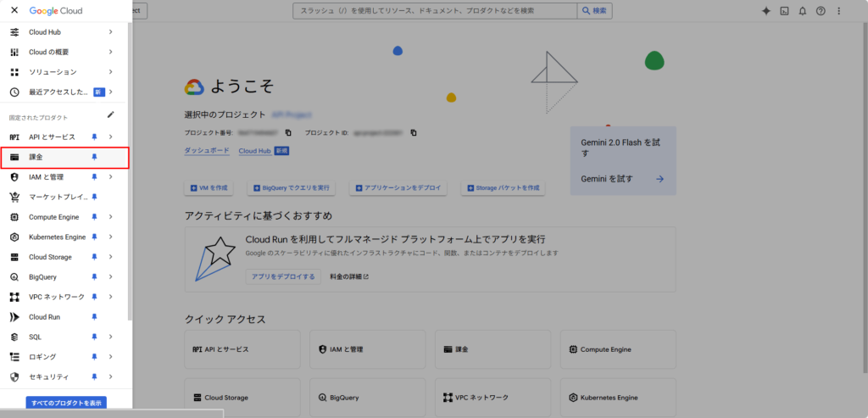Image resolution: width=868 pixels, height=418 pixels.
Task: Unpin IAM と管理 using its pin icon
Action: tap(95, 177)
